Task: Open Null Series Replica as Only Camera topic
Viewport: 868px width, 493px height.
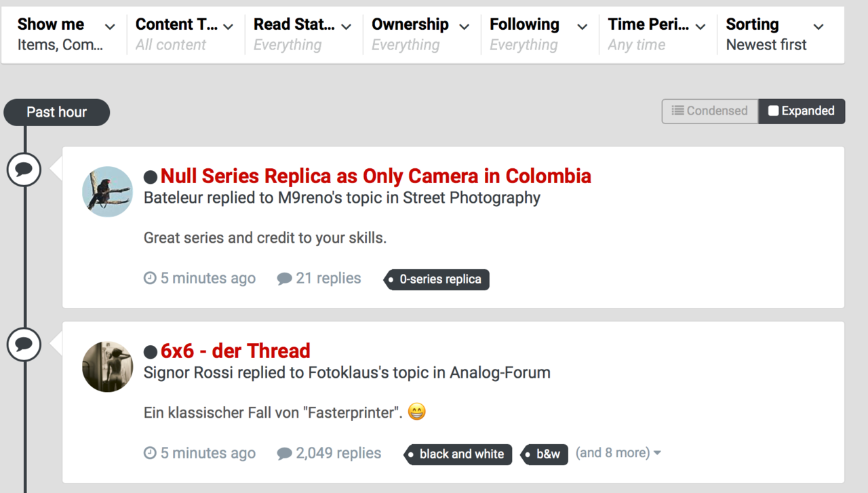Action: [x=376, y=176]
